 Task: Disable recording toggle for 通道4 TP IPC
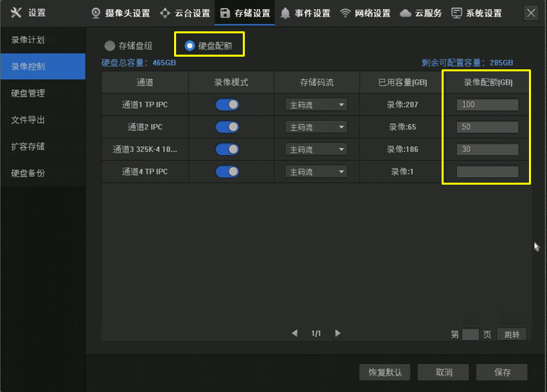(x=227, y=171)
